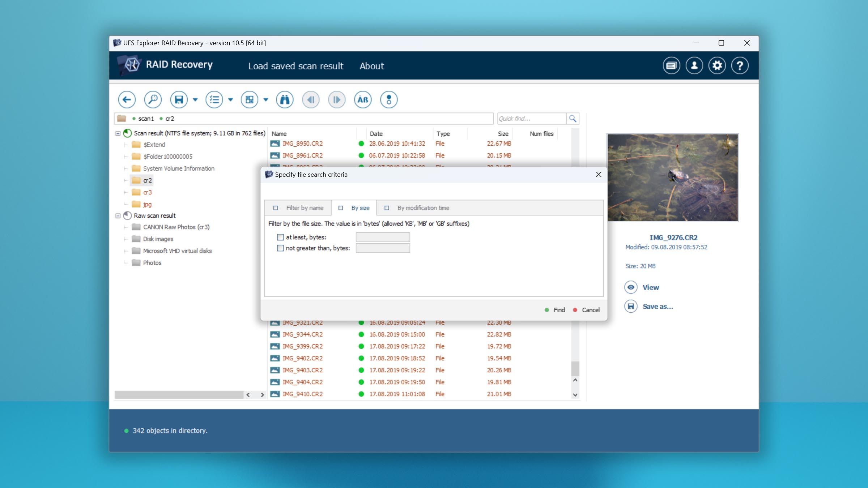Screen dimensions: 868x488
Task: Select the $Extend folder in tree
Action: point(154,145)
